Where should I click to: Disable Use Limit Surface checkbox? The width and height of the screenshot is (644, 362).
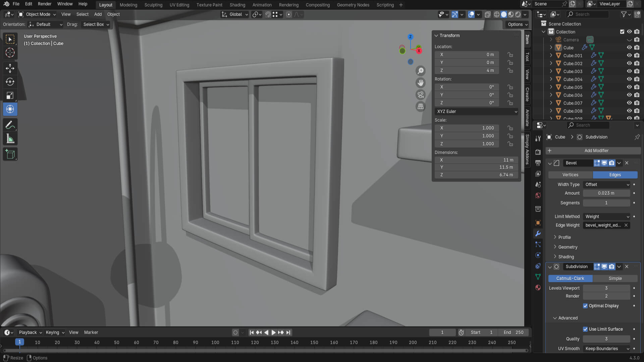(585, 329)
